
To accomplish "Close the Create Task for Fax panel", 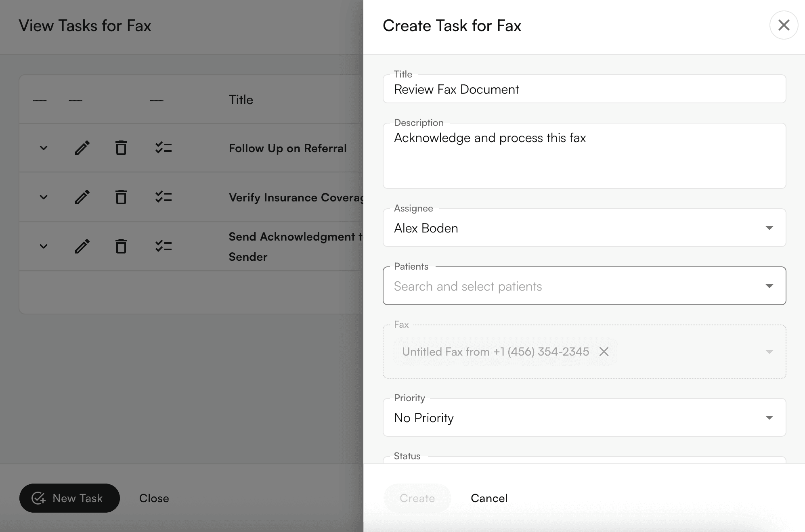I will (x=783, y=25).
